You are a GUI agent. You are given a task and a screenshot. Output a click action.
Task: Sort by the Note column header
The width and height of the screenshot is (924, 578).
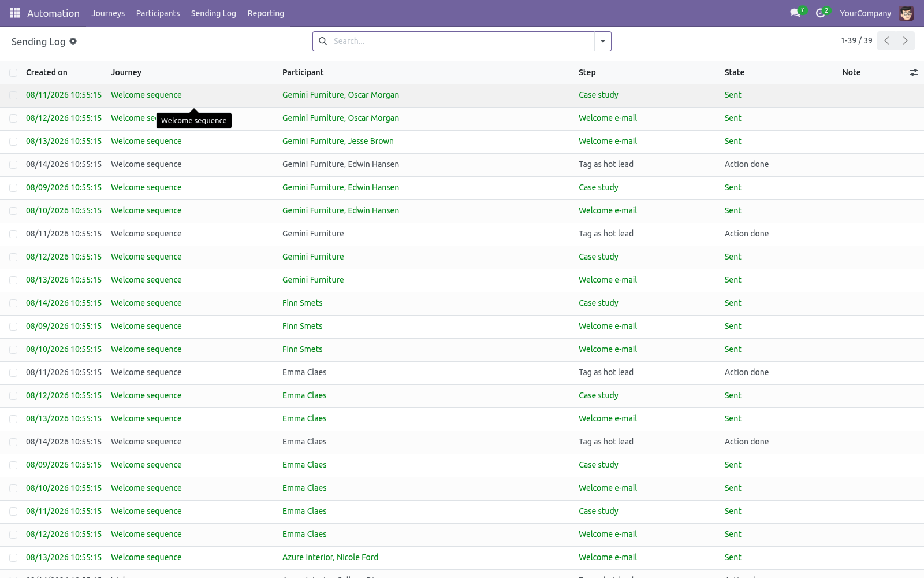point(851,72)
